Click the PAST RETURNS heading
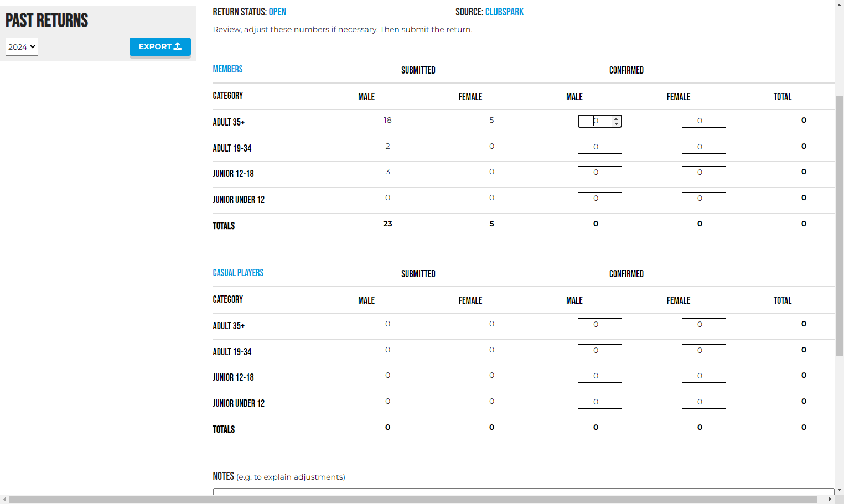This screenshot has height=504, width=844. point(47,20)
